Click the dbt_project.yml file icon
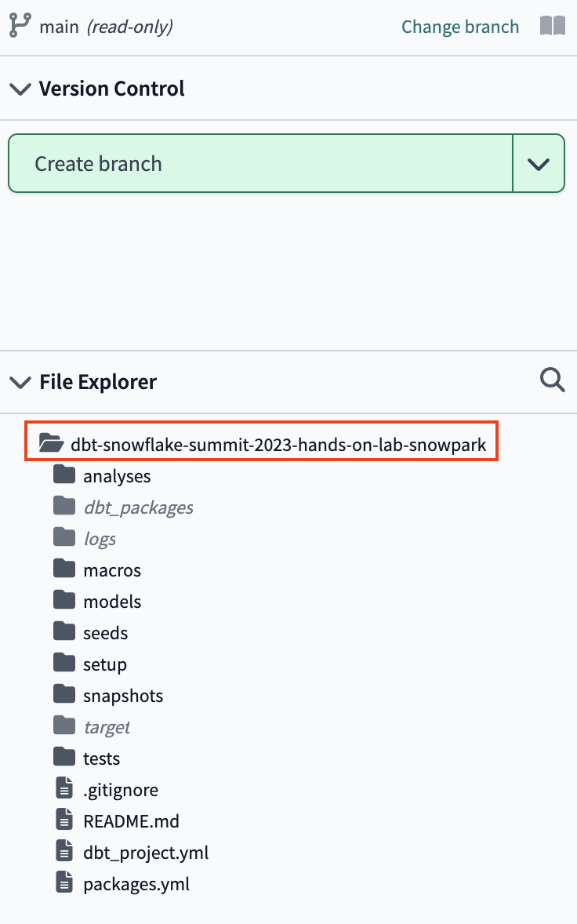This screenshot has height=924, width=577. (x=64, y=850)
